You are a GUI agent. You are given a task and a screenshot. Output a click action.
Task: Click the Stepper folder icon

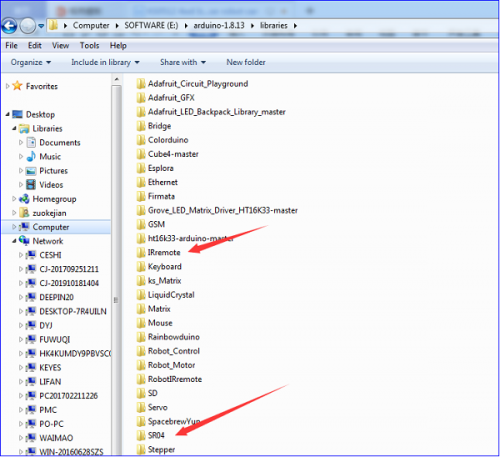[x=141, y=449]
